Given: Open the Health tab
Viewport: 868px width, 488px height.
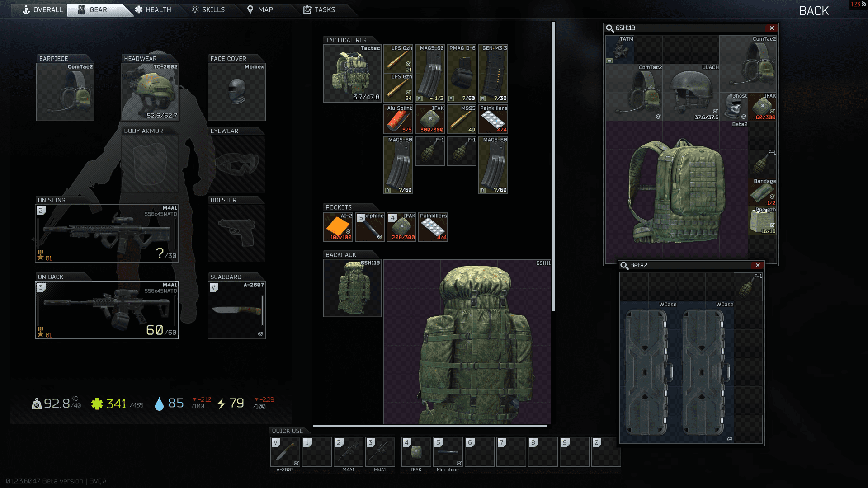Looking at the screenshot, I should tap(153, 9).
